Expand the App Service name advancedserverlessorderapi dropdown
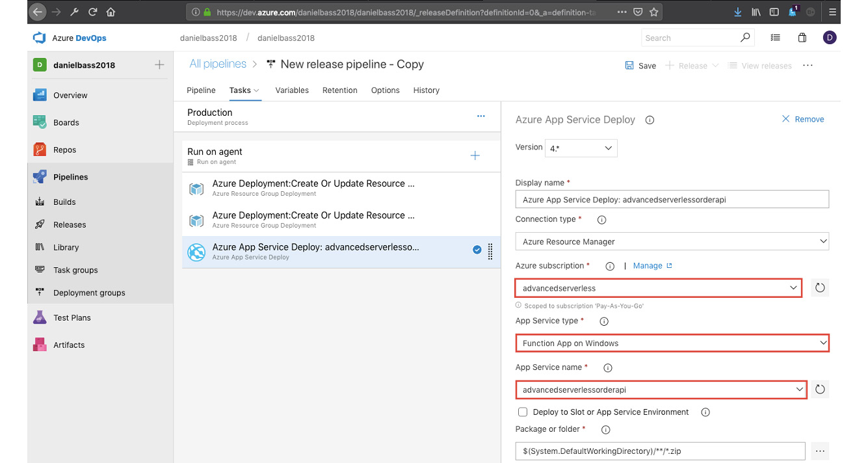The height and width of the screenshot is (463, 868). click(661, 390)
